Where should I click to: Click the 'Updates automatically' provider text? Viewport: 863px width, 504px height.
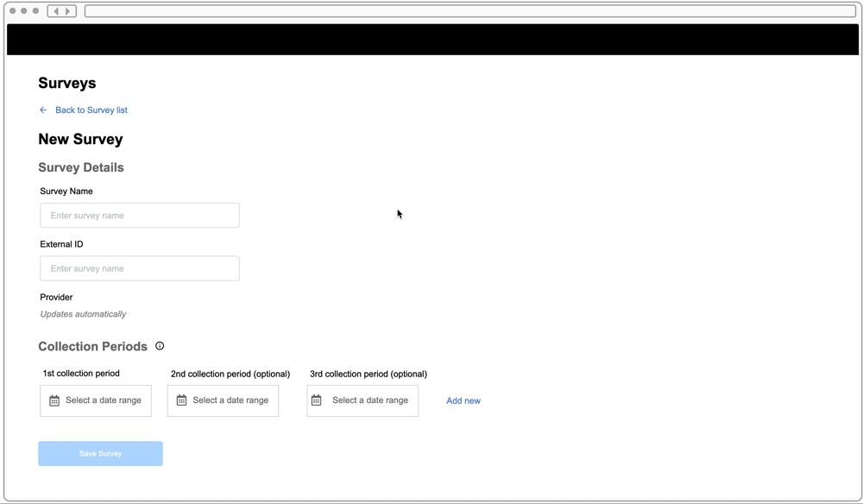click(83, 314)
